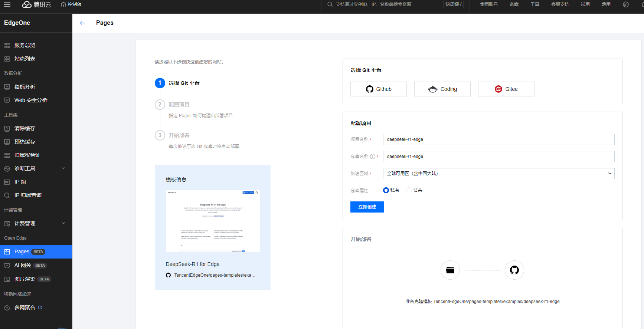Choose Github as Git platform
644x329 pixels.
click(379, 89)
